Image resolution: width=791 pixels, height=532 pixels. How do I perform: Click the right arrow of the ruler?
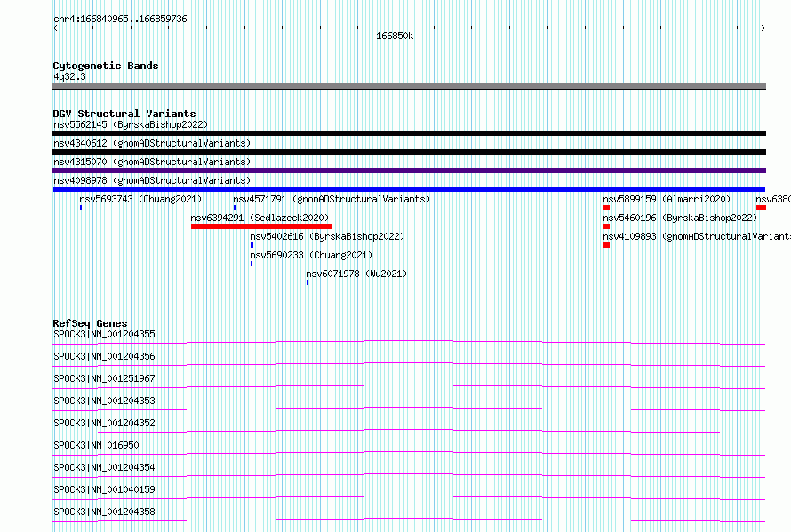763,28
